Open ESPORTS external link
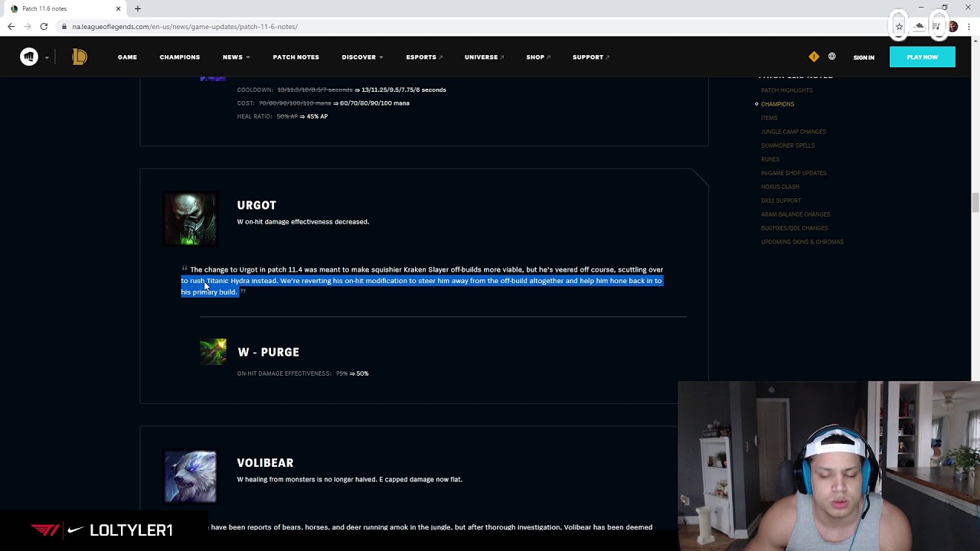Screen dimensions: 980x551 click(x=423, y=57)
